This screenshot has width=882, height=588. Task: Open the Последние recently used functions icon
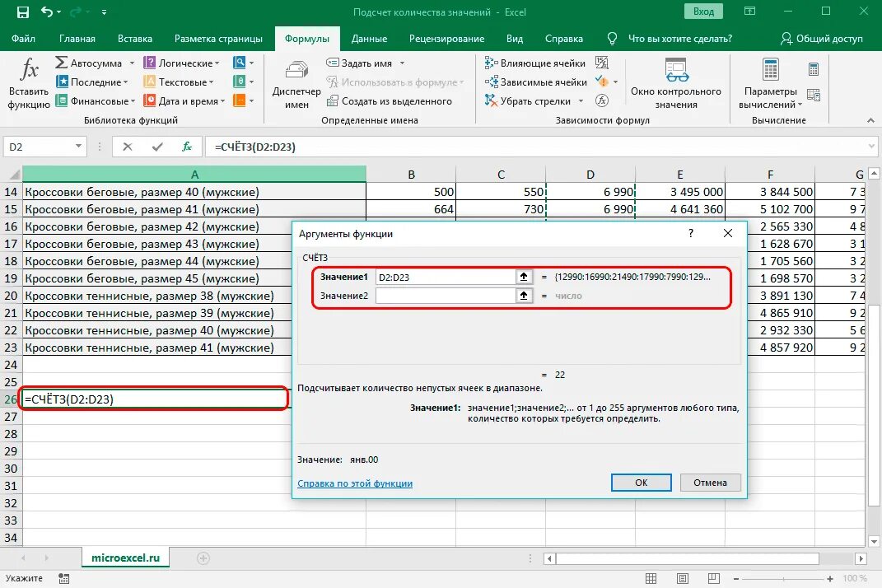61,82
